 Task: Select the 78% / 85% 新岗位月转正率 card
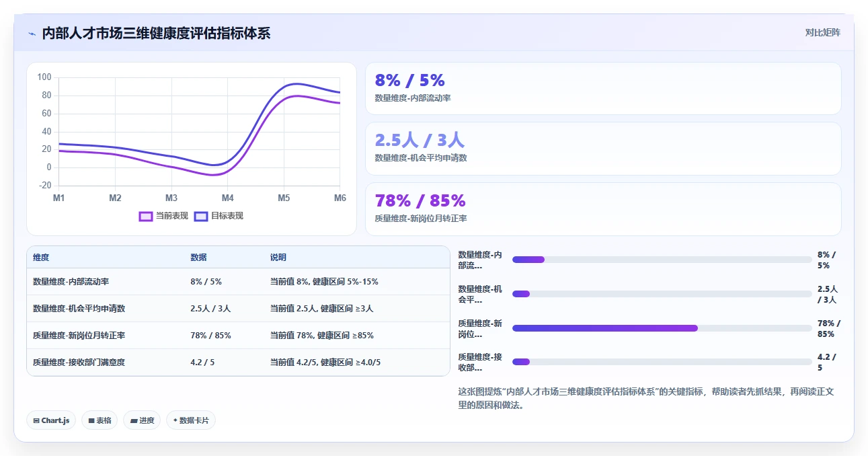603,209
